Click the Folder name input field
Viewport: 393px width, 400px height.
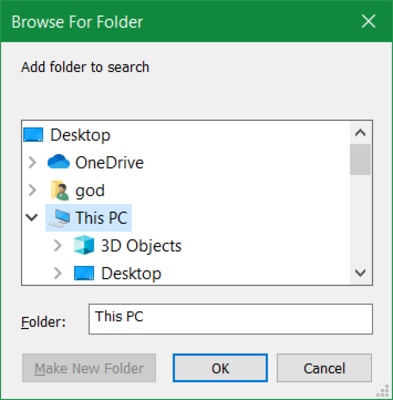tap(230, 319)
